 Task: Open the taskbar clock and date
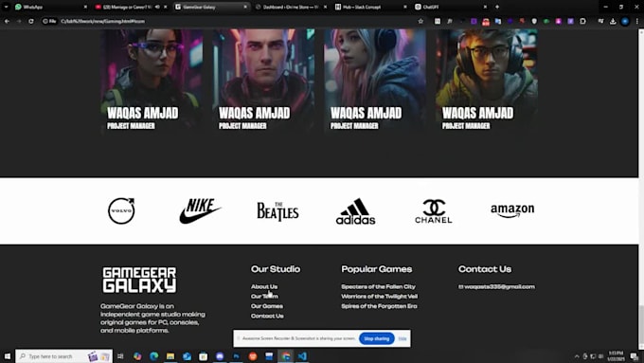616,356
